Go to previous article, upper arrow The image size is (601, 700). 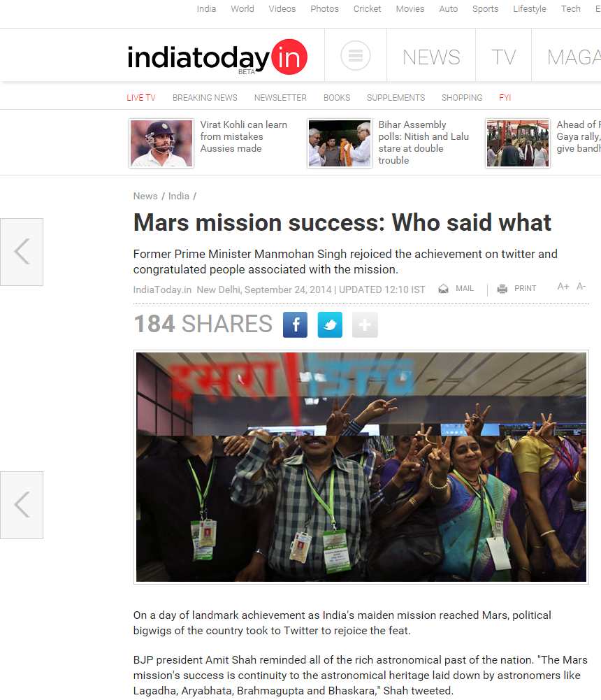[22, 252]
